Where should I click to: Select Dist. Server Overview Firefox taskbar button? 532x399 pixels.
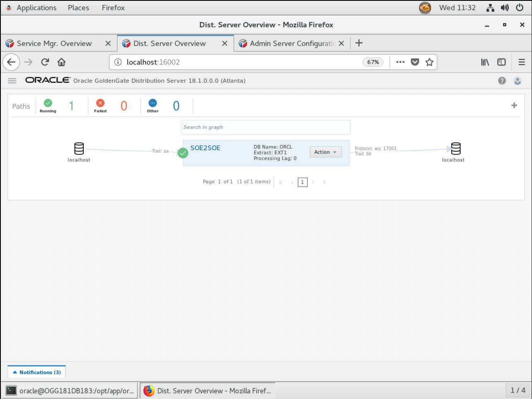[207, 391]
